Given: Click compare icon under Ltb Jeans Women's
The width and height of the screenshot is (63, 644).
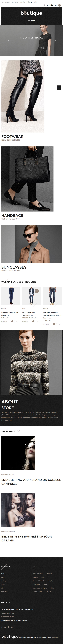Looking at the screenshot, I should click(x=59, y=324).
